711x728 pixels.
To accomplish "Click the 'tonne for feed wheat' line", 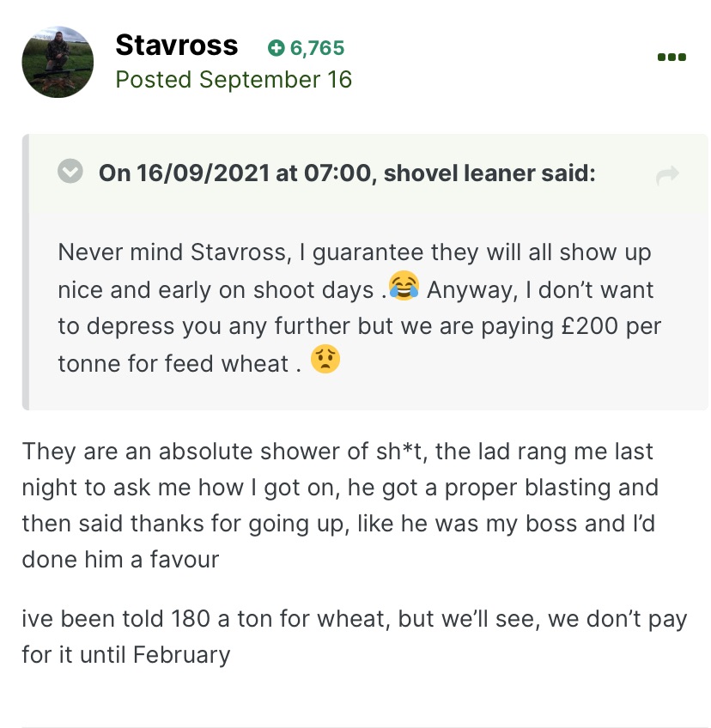I will click(179, 363).
